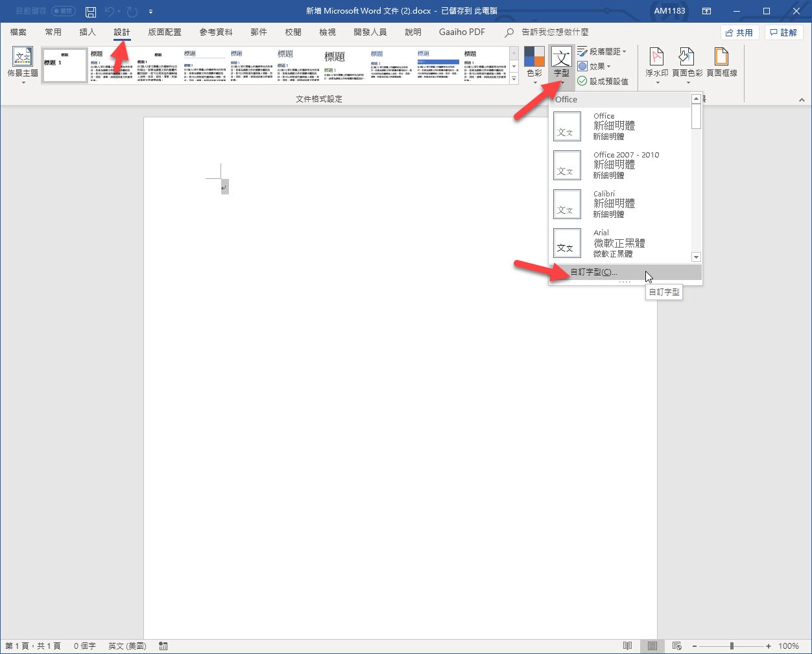This screenshot has width=812, height=654.
Task: Switch to the 參考資料 References tab
Action: (216, 32)
